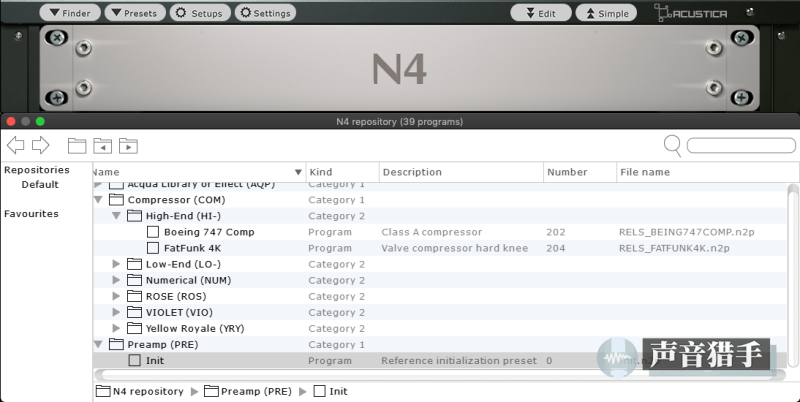
Task: Select the Low-End (LO-) row label
Action: pyautogui.click(x=183, y=264)
